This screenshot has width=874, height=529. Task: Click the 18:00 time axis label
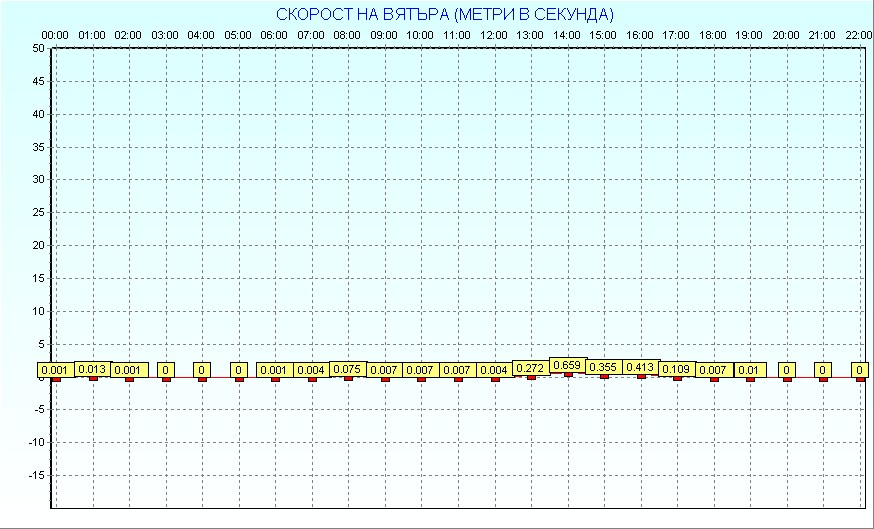tap(712, 35)
